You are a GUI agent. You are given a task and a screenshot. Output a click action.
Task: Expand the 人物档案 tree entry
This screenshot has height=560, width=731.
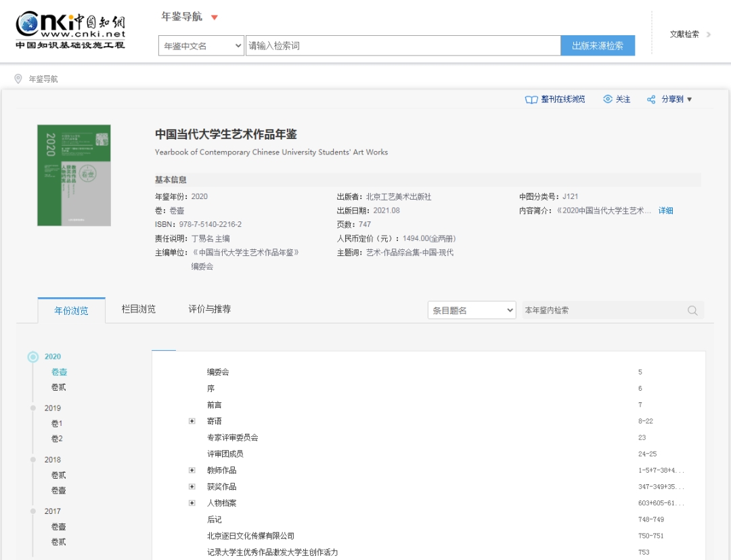click(x=192, y=502)
